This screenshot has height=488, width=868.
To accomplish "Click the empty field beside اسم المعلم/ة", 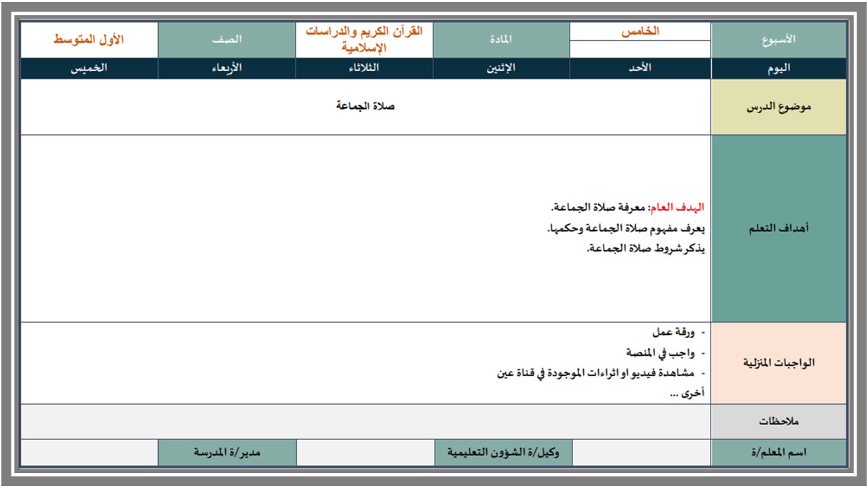I will pyautogui.click(x=642, y=453).
